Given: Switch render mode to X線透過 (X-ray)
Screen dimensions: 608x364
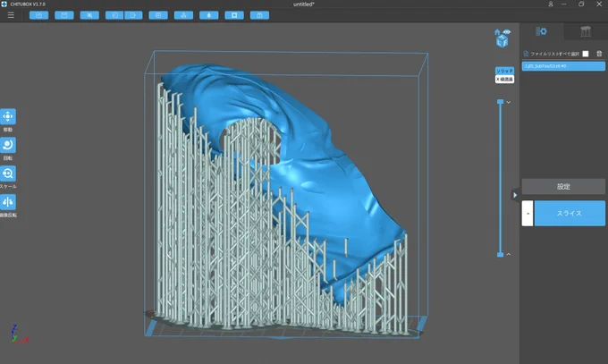Looking at the screenshot, I should (504, 80).
